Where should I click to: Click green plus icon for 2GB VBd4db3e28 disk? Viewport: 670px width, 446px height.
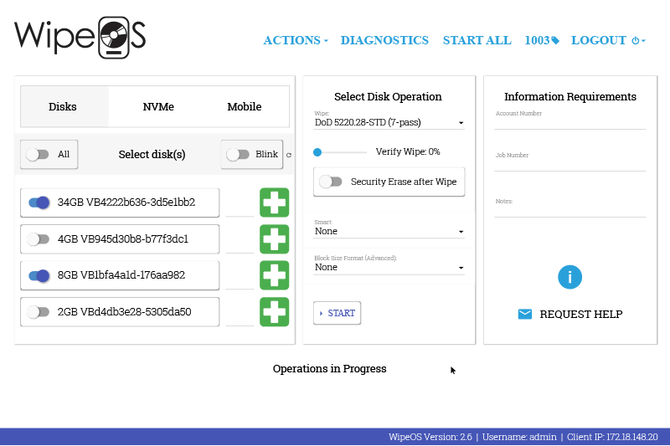(274, 312)
